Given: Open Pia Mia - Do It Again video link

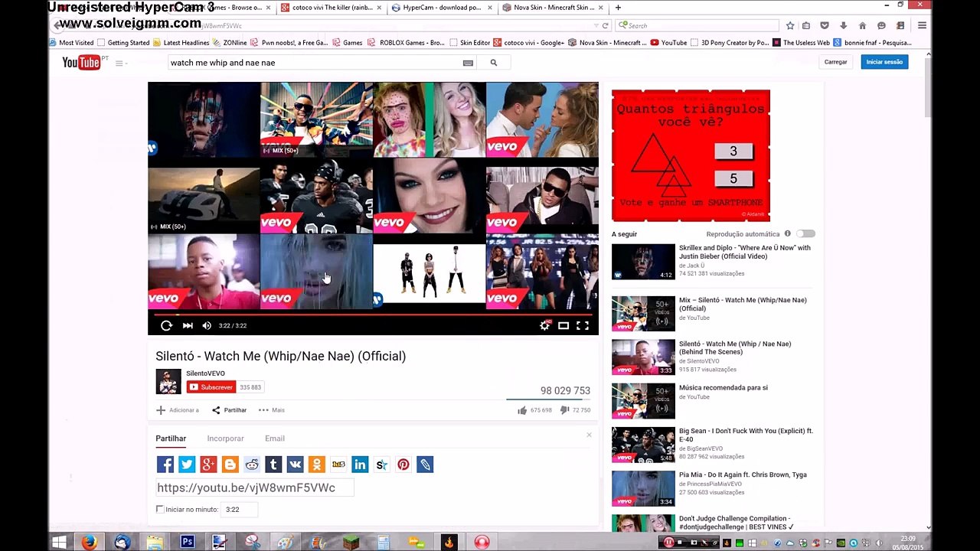Looking at the screenshot, I should 743,474.
